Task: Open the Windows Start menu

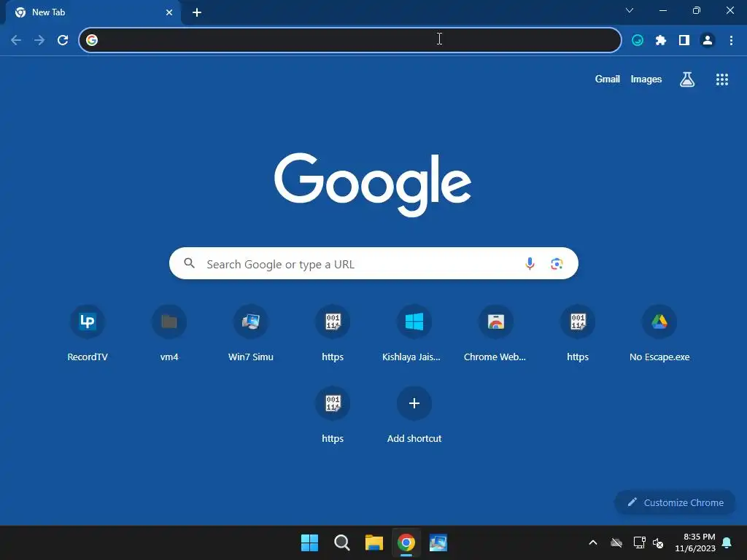Action: pos(309,542)
